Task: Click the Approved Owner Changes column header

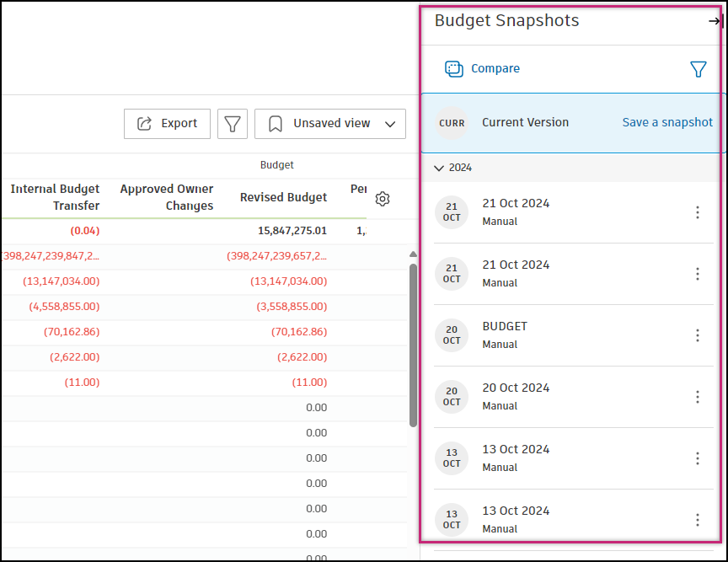Action: click(166, 197)
